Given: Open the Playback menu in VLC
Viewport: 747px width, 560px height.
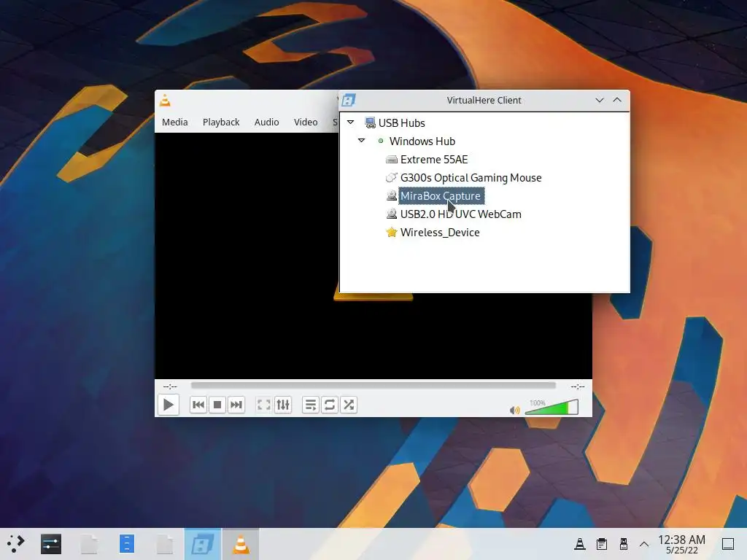Looking at the screenshot, I should (x=221, y=122).
